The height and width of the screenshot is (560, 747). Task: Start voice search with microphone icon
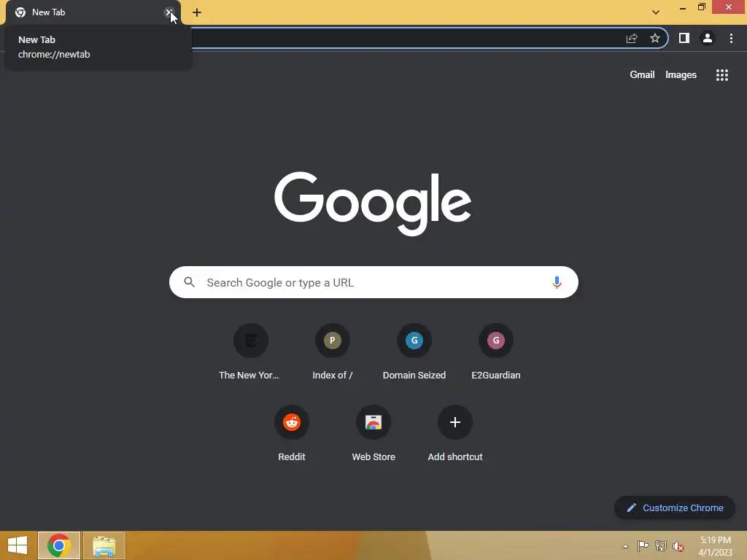click(557, 282)
